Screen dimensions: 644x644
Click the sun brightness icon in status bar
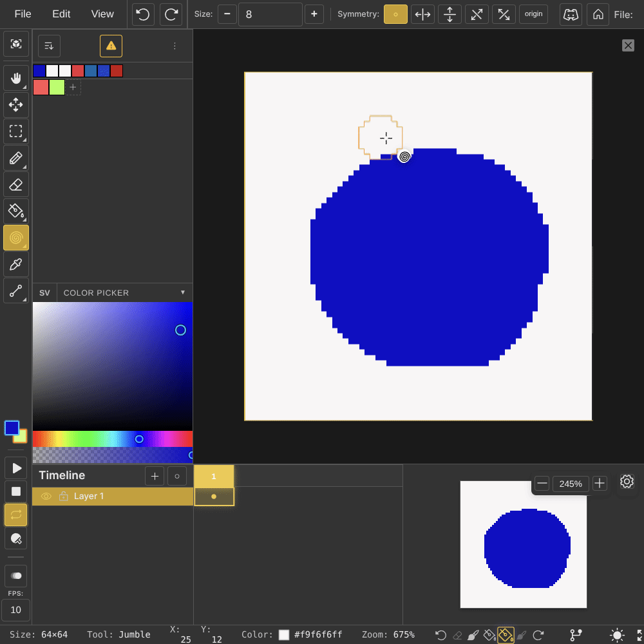[x=617, y=635]
